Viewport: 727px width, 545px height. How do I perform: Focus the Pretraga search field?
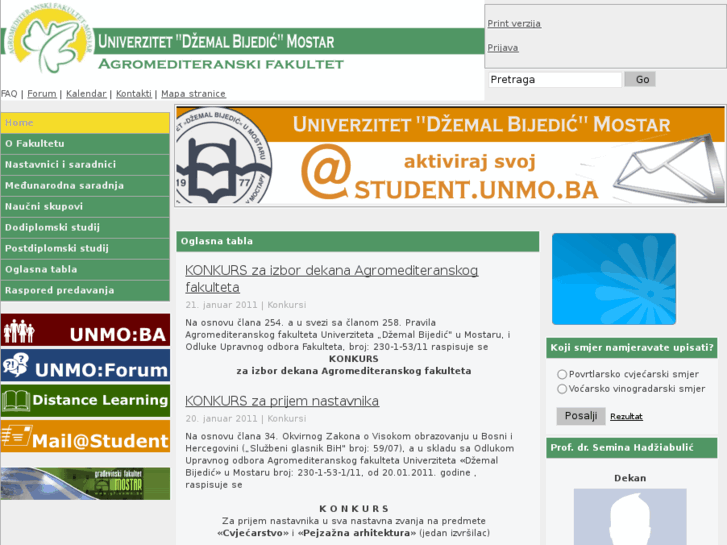point(555,79)
